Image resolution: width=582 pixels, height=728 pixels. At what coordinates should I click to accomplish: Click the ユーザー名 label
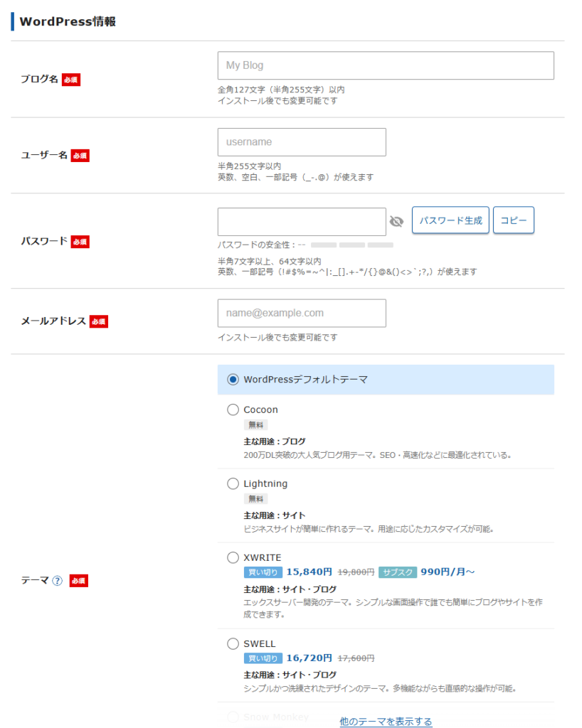[44, 155]
